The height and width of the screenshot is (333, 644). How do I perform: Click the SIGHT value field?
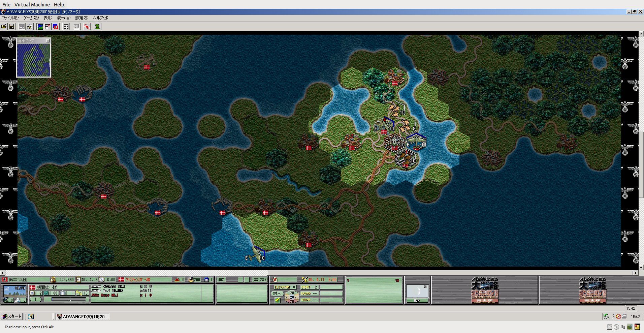[316, 287]
